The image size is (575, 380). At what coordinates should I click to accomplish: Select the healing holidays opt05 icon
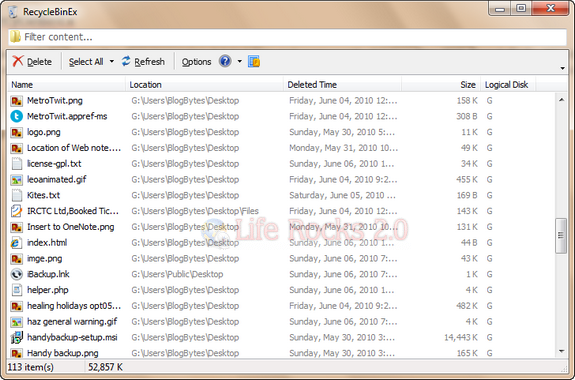coord(17,306)
